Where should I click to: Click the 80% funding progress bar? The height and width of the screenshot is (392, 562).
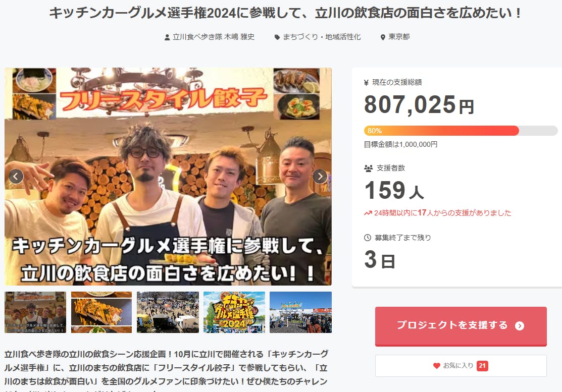(461, 131)
